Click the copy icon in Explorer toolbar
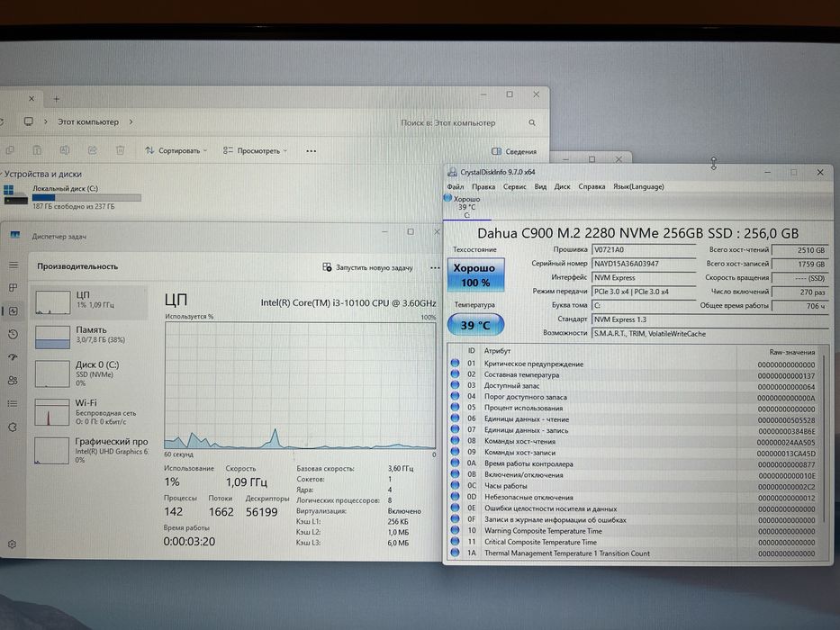This screenshot has height=630, width=840. pos(9,150)
